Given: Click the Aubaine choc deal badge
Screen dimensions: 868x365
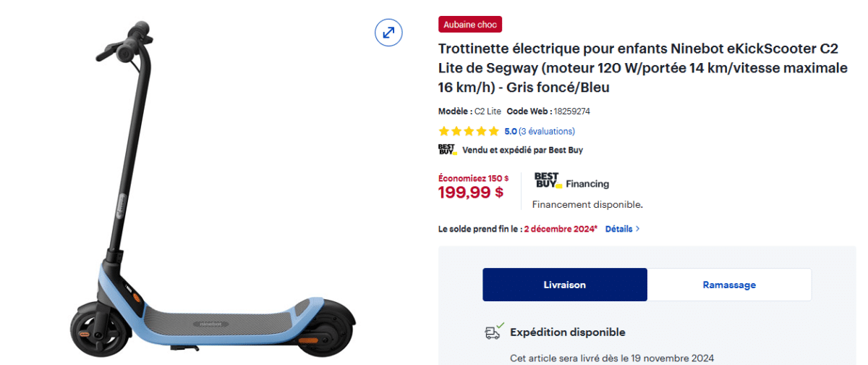Looking at the screenshot, I should pyautogui.click(x=470, y=25).
